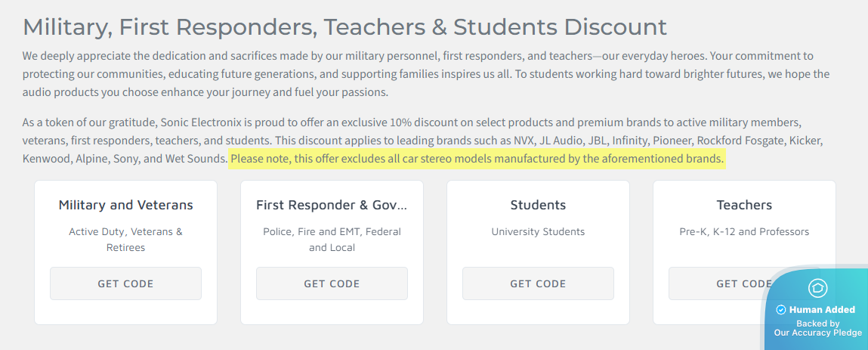Click the Police, Fire and EMT description
This screenshot has height=350, width=868.
coord(332,239)
